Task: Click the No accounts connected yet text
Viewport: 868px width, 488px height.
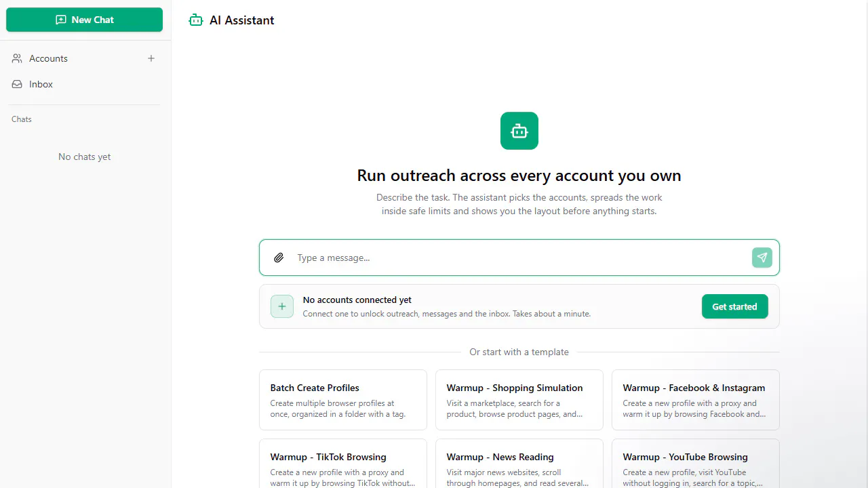Action: coord(357,300)
